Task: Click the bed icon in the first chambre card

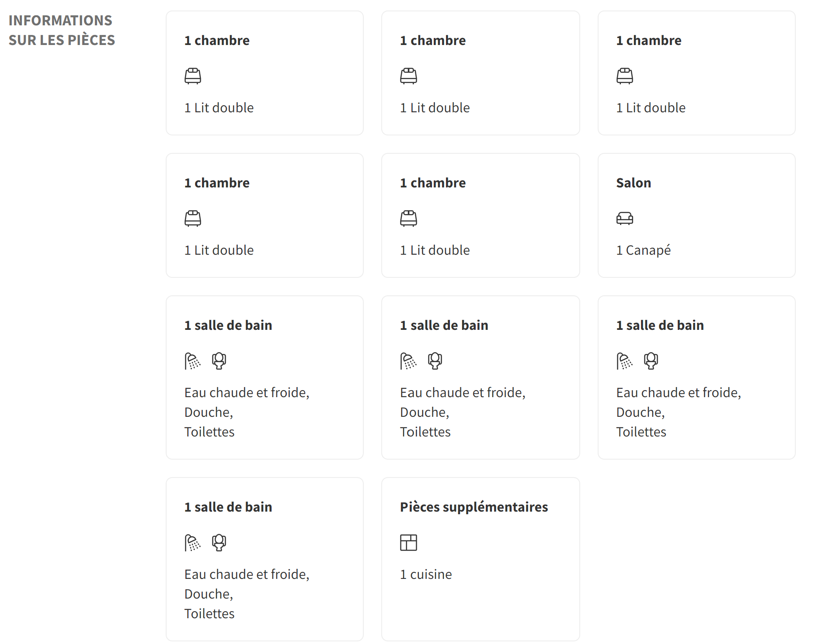Action: [193, 76]
